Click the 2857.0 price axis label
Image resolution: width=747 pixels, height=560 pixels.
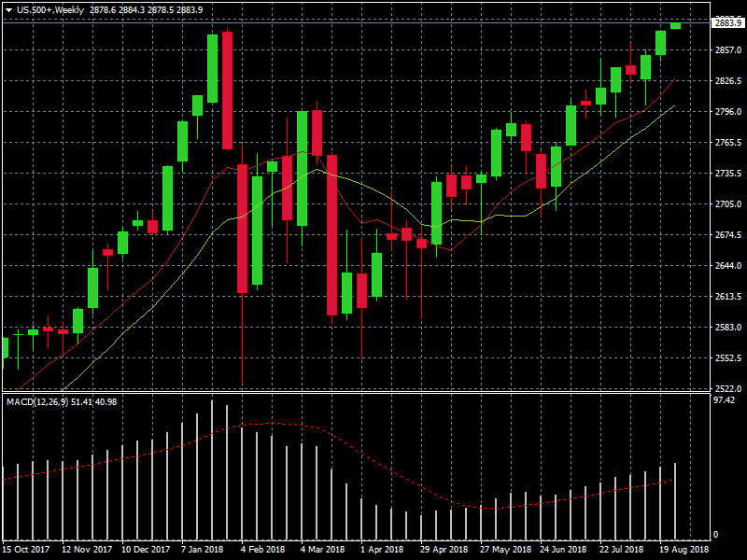pyautogui.click(x=726, y=50)
